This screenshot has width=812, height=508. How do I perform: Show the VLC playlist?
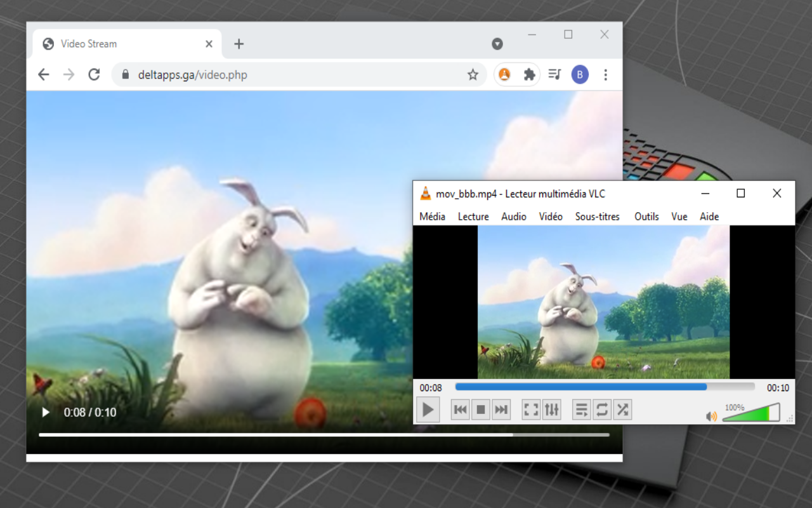point(581,410)
